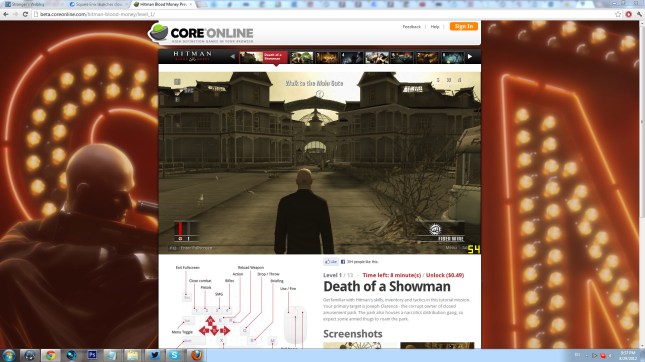Click the red extension icon in toolbar
Image resolution: width=645 pixels, height=362 pixels.
pyautogui.click(x=629, y=14)
